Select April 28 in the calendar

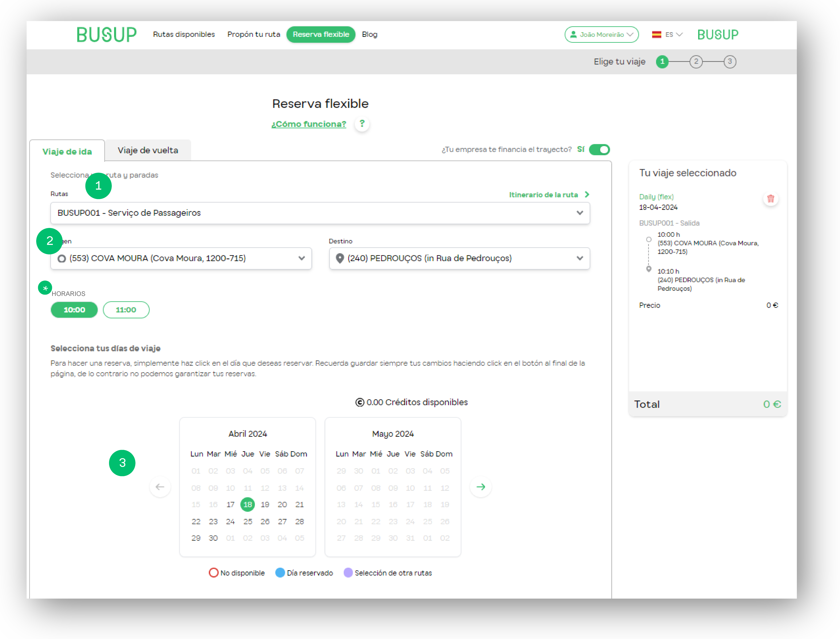[299, 522]
